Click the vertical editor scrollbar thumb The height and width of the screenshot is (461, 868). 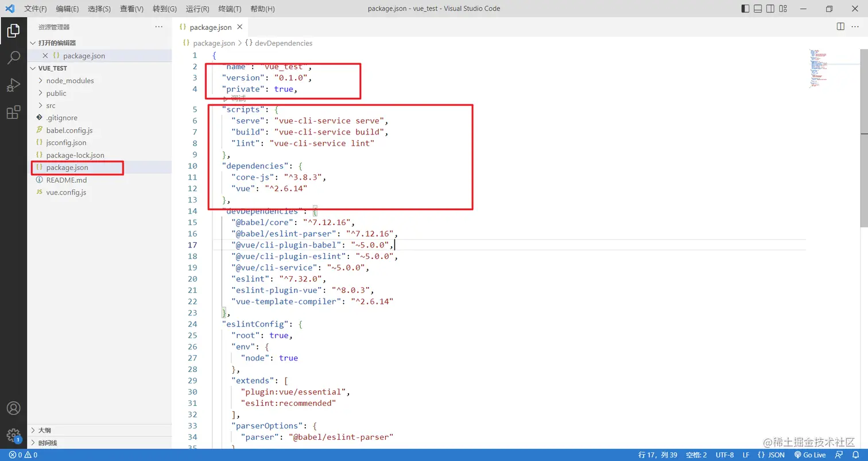[864, 138]
